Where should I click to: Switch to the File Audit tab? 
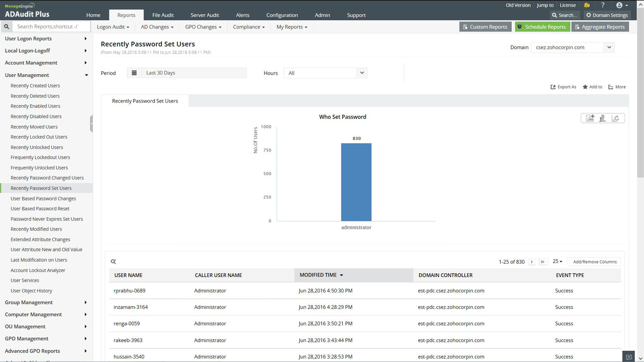[163, 15]
